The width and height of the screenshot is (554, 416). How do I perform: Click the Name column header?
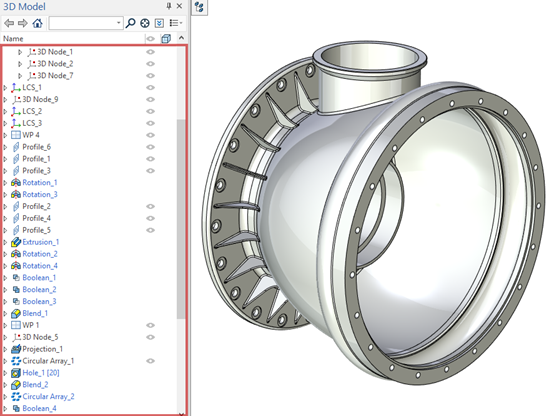[13, 39]
